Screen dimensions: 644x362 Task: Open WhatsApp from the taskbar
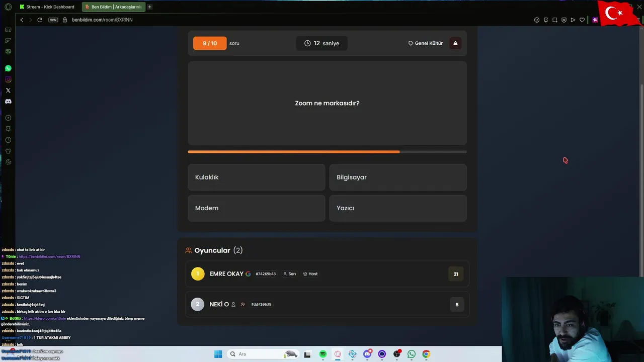point(412,354)
